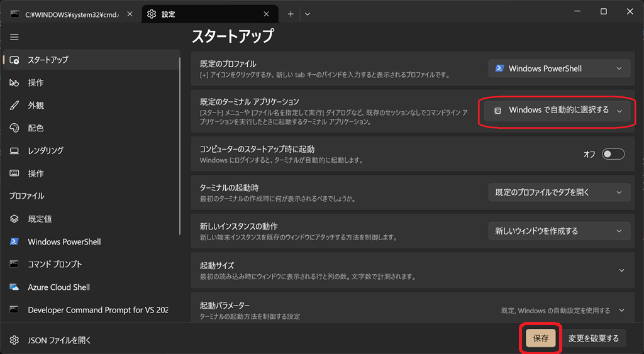The height and width of the screenshot is (354, 644).
Task: Click the 起動サイズ setting title
Action: pos(217,265)
